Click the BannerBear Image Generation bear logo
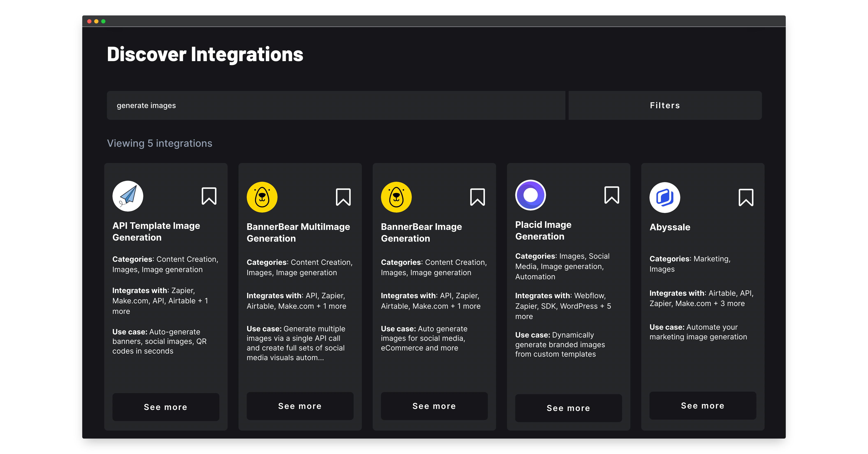Viewport: 868px width, 454px height. tap(396, 197)
